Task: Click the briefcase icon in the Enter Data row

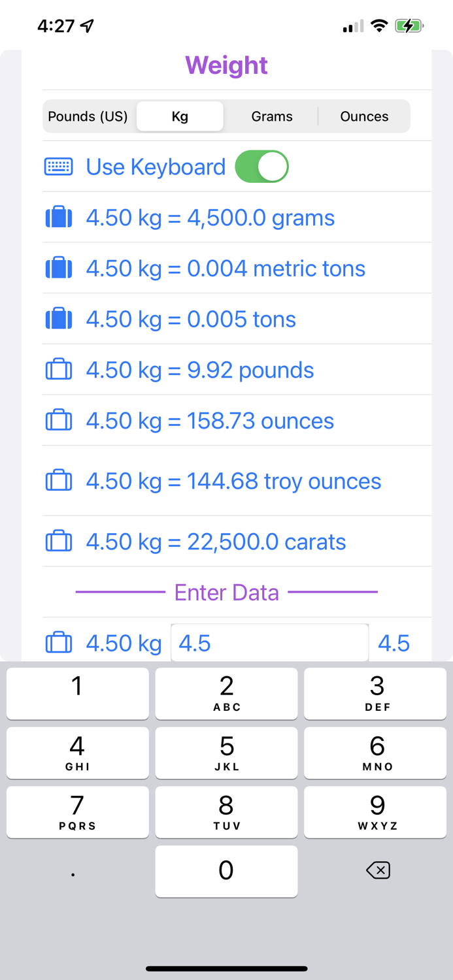Action: pyautogui.click(x=58, y=642)
